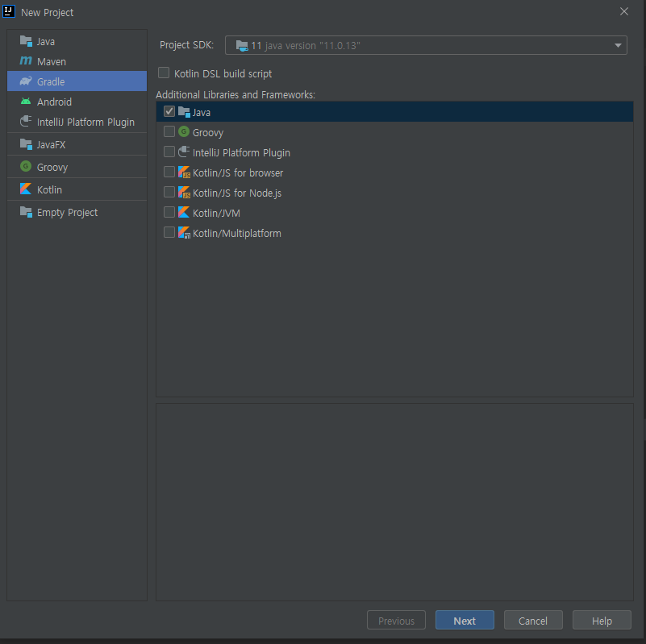Click the Kotlin/Multiplatform icon
Screen dimensions: 646x644
[184, 233]
